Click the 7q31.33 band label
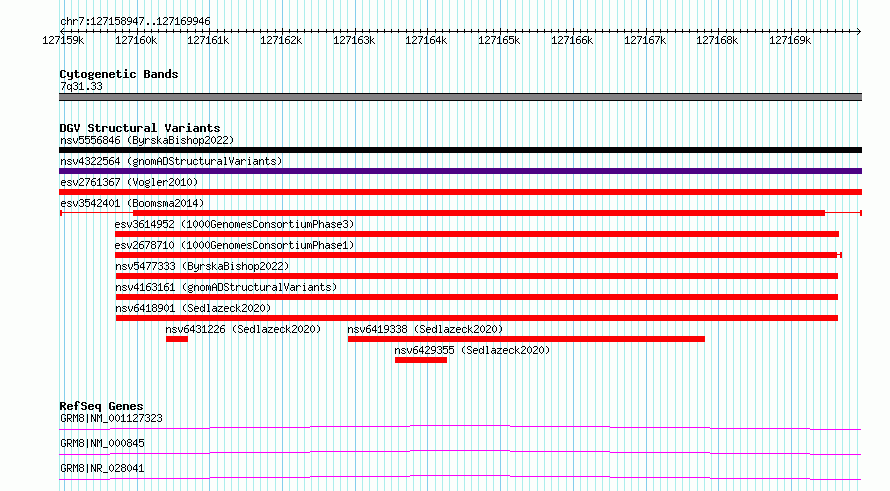Viewport: 890px width, 491px height. (81, 86)
